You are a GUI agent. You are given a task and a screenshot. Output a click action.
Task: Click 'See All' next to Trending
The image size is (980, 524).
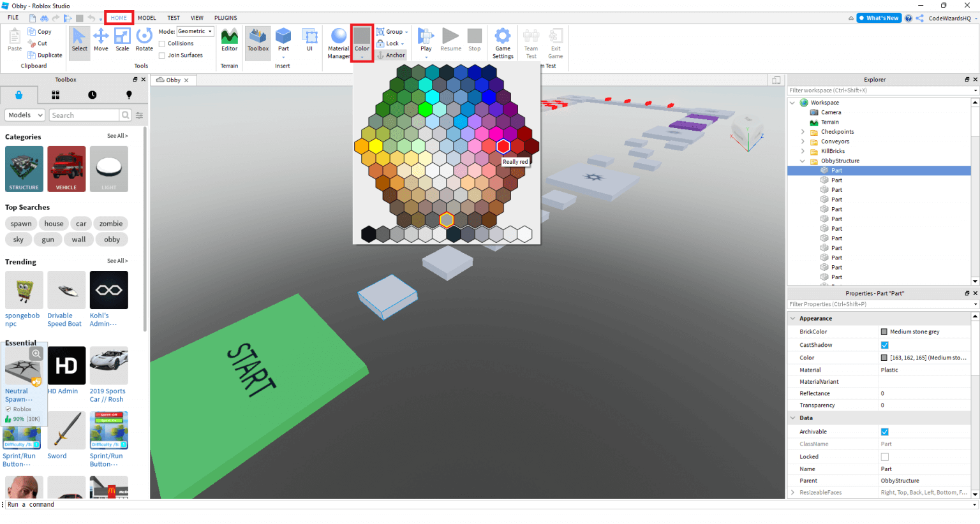tap(117, 261)
